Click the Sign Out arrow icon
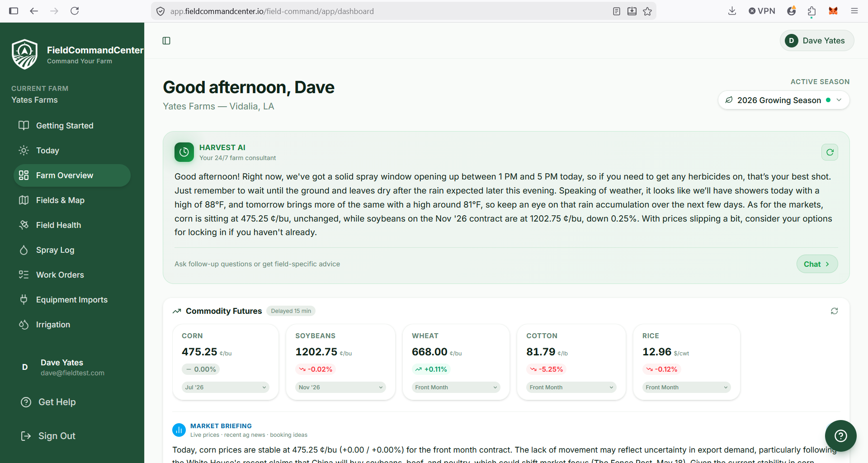Image resolution: width=868 pixels, height=463 pixels. tap(26, 436)
